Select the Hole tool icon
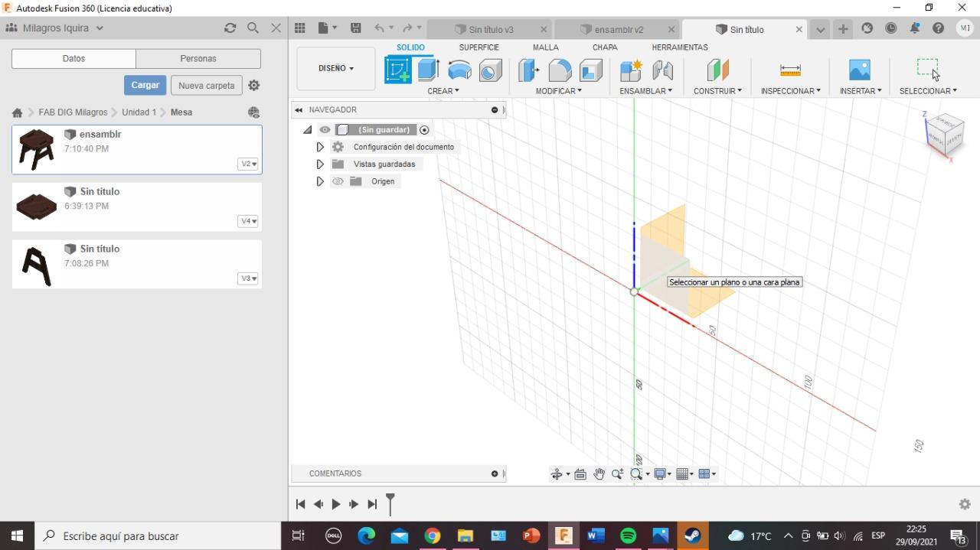 (x=490, y=70)
